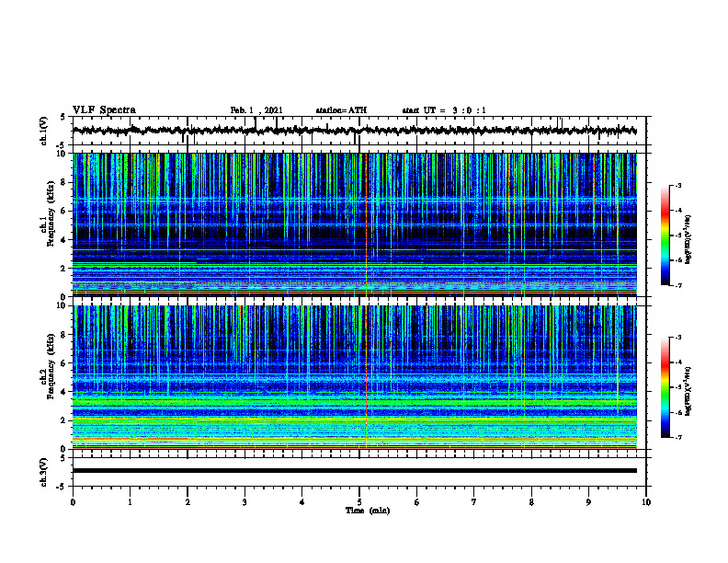Viewport: 728px width, 563px height.
Task: Select the ch.1 colorbar log(PSD) label
Action: pyautogui.click(x=688, y=240)
